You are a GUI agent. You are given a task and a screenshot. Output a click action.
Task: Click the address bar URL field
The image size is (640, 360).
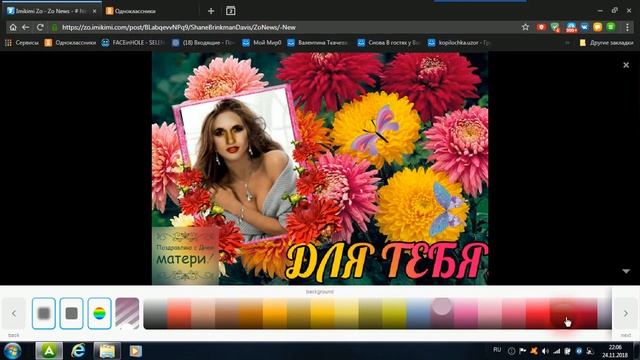coord(286,27)
